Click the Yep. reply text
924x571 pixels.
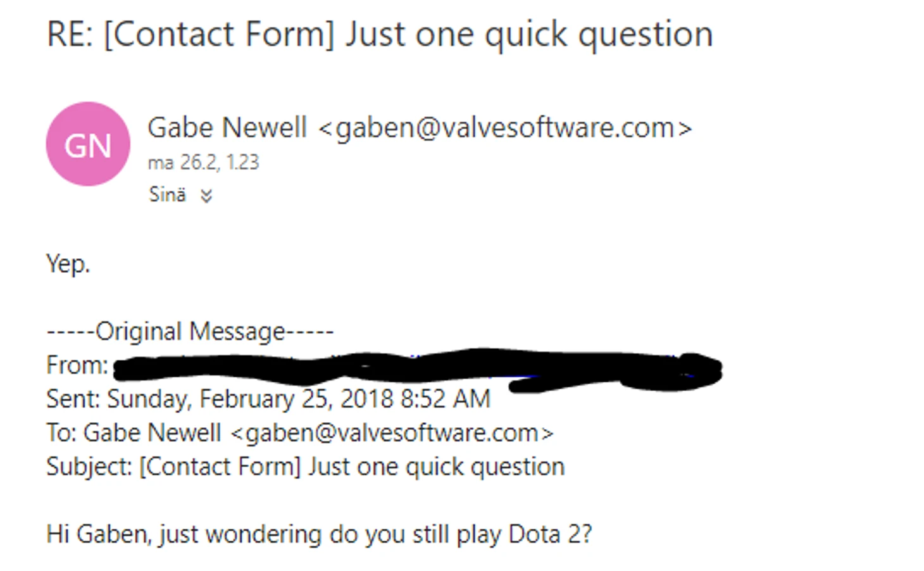[68, 263]
